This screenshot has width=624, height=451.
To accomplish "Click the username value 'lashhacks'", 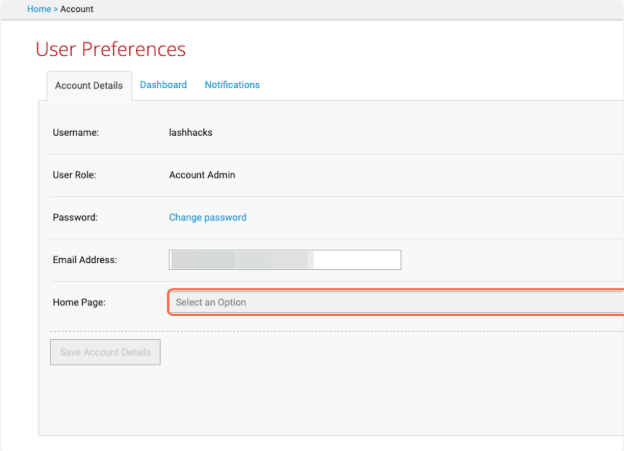I will coord(191,133).
